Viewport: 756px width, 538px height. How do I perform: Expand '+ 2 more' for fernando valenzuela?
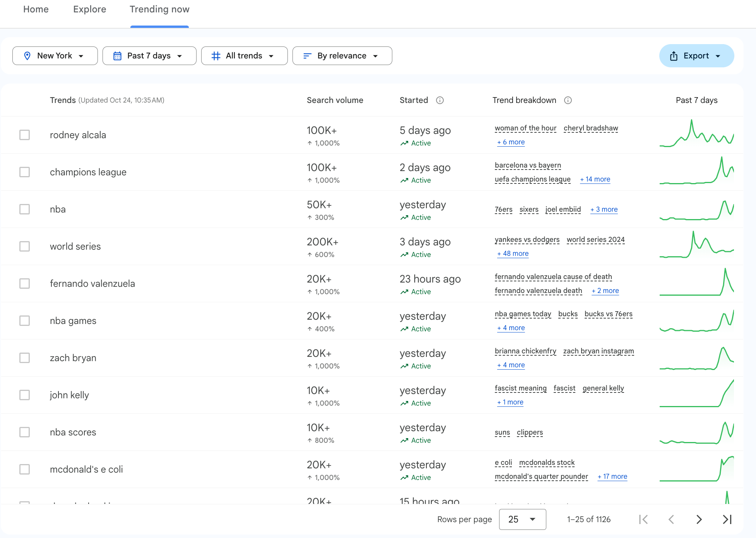coord(605,291)
